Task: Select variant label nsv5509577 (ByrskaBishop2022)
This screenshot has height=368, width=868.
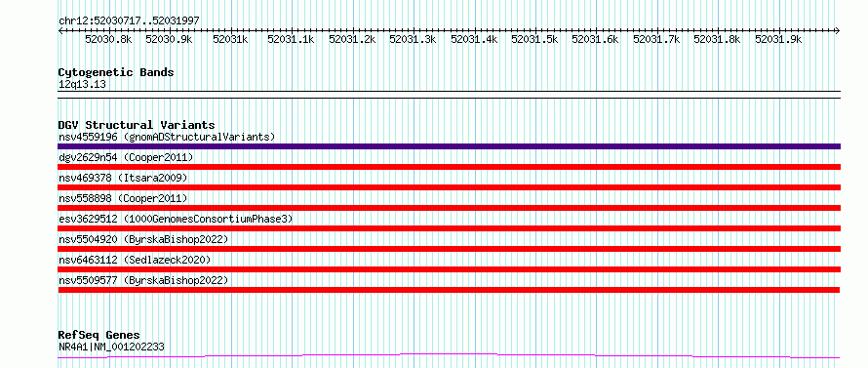Action: (143, 280)
